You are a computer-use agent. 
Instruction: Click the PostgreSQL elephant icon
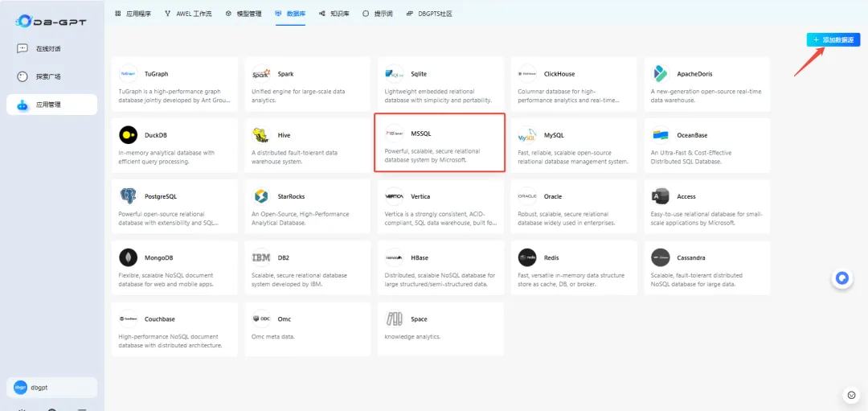[128, 195]
